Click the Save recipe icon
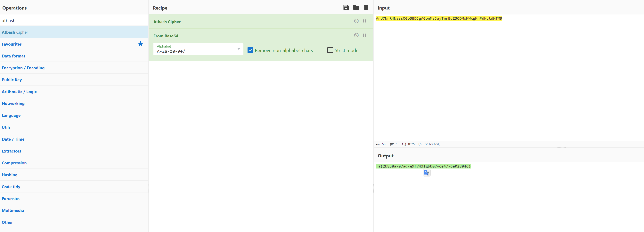Image resolution: width=644 pixels, height=232 pixels. (346, 7)
